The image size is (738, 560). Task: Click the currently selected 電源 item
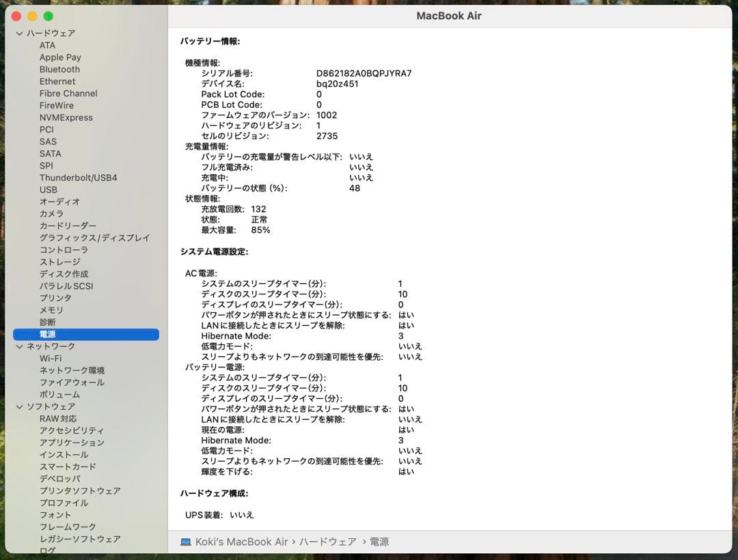48,334
